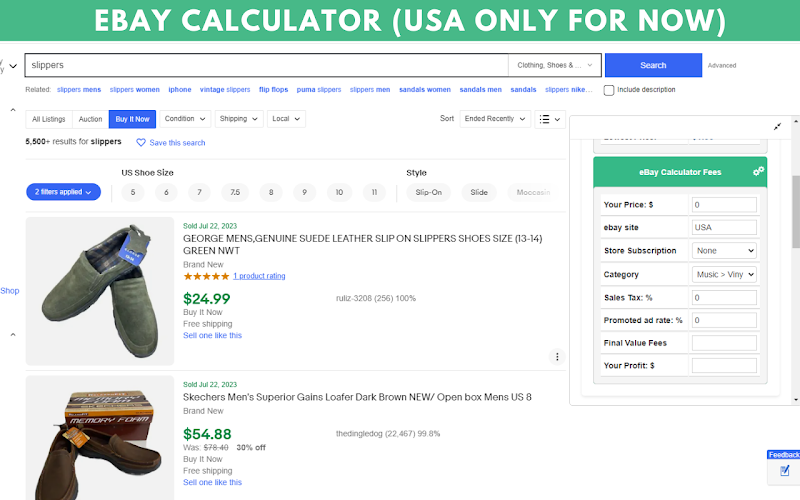Screen dimensions: 800x500
Task: Expand the Local filter dropdown
Action: tap(286, 119)
